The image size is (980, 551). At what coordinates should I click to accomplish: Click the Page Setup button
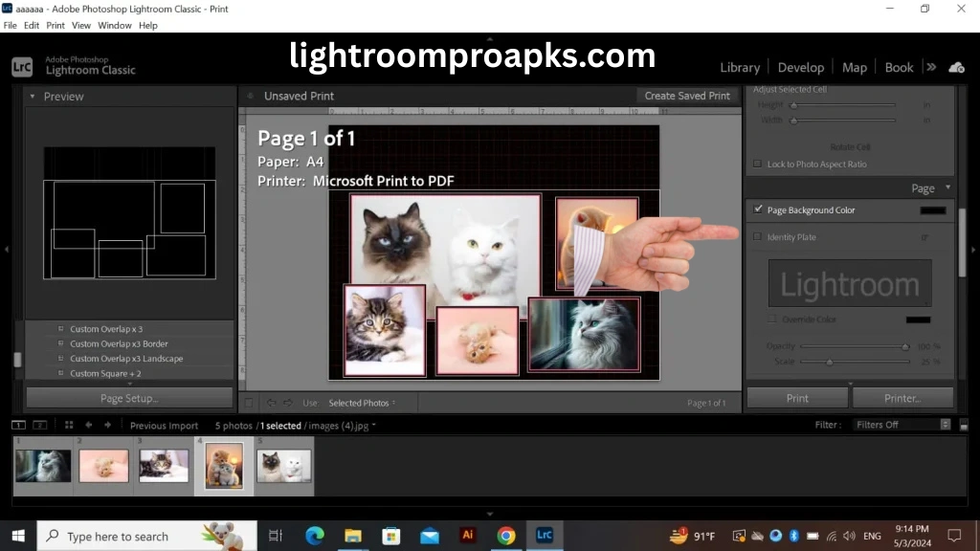coord(128,397)
